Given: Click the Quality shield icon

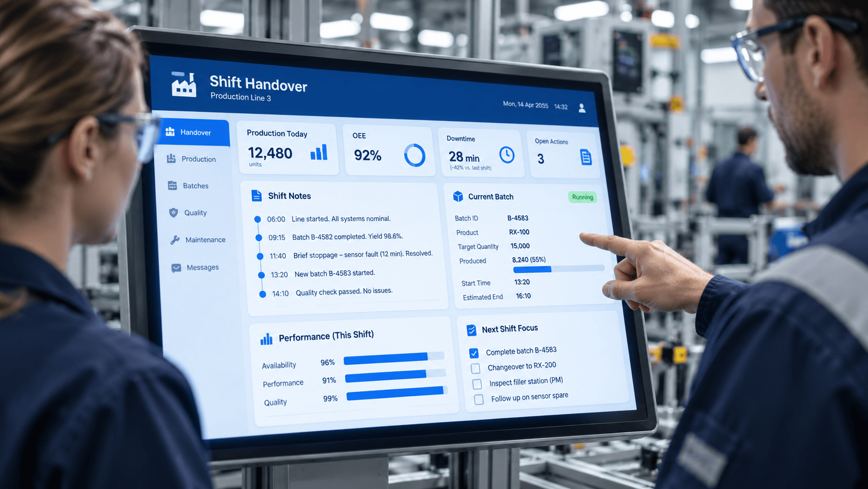Looking at the screenshot, I should coord(173,213).
